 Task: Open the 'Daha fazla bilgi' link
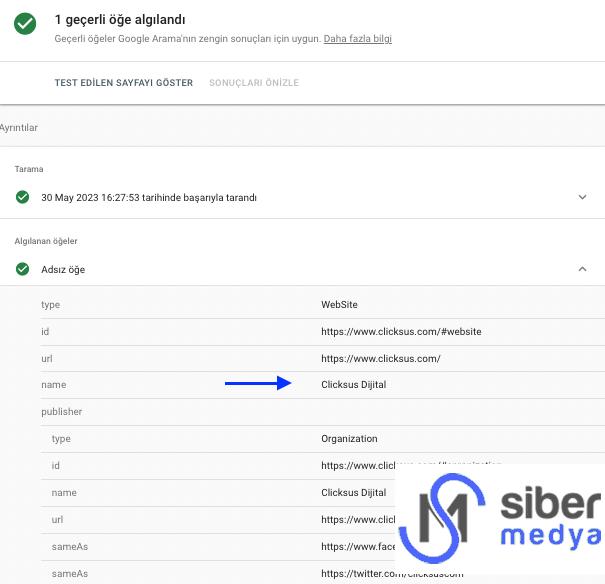click(x=357, y=39)
